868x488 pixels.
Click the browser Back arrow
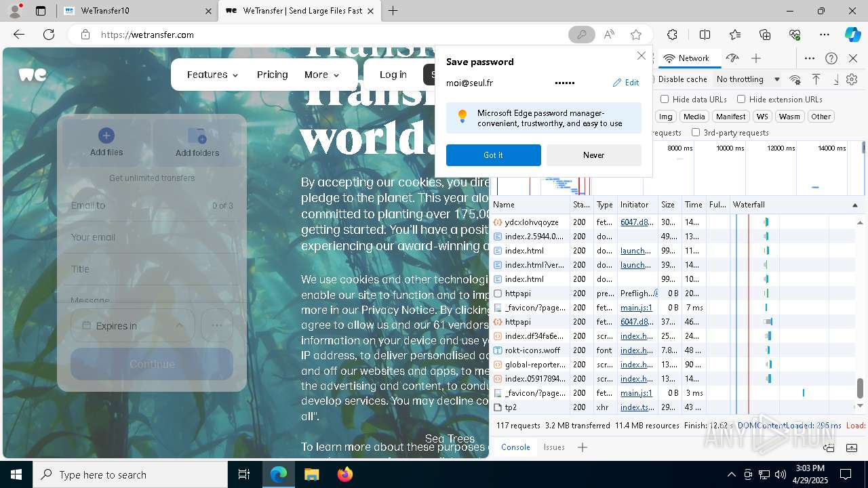(19, 35)
